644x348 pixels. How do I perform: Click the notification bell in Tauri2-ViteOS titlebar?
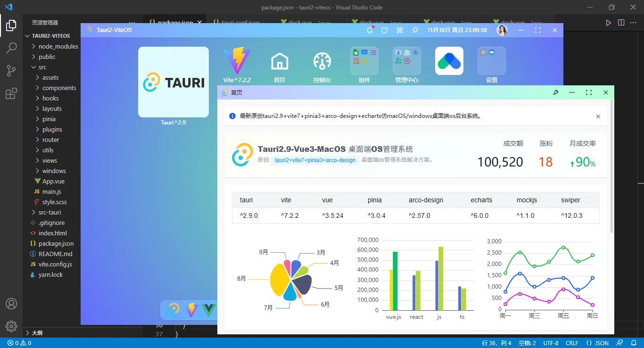pos(370,30)
